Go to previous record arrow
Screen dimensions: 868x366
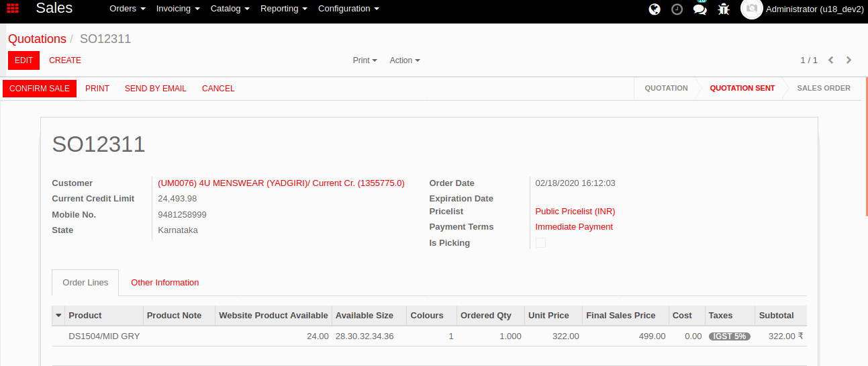[830, 60]
